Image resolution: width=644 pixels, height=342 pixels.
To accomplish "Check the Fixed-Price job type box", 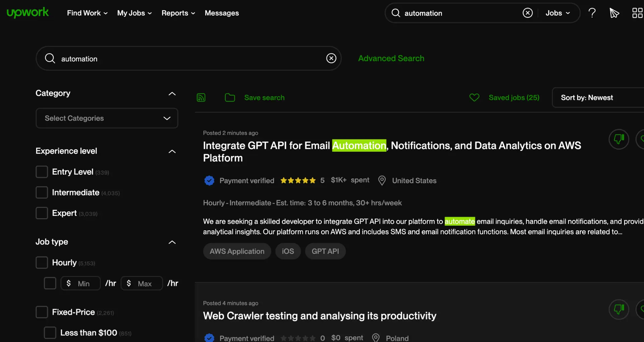I will (x=42, y=312).
